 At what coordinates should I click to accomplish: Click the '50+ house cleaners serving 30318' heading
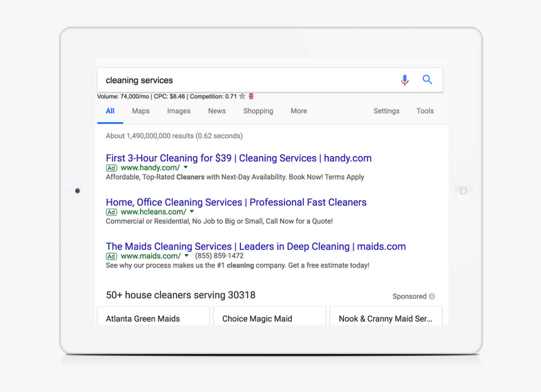click(x=181, y=295)
